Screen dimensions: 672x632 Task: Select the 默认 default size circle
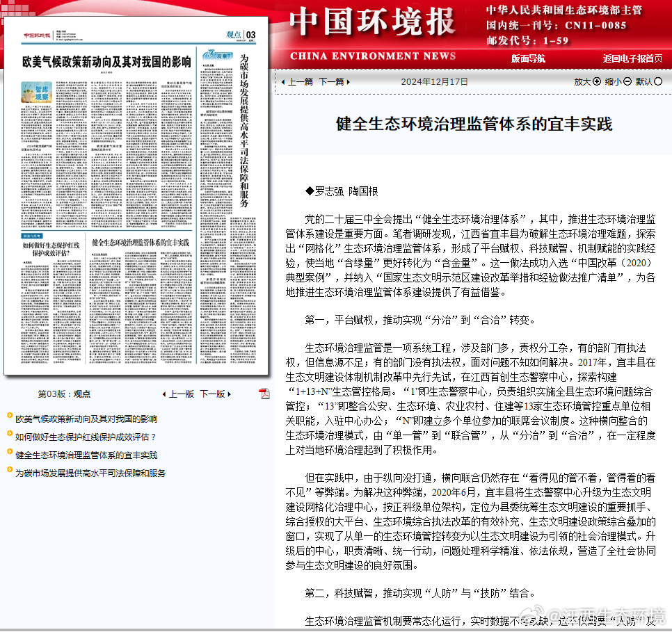pos(658,81)
